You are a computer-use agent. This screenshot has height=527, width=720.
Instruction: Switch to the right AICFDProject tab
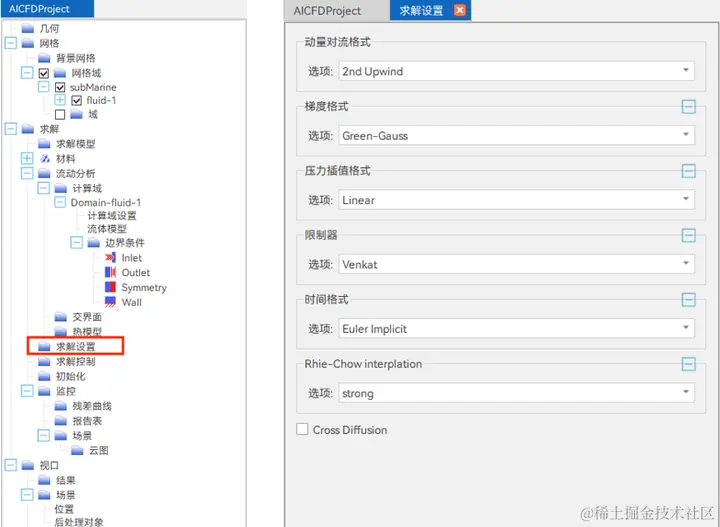tap(327, 11)
